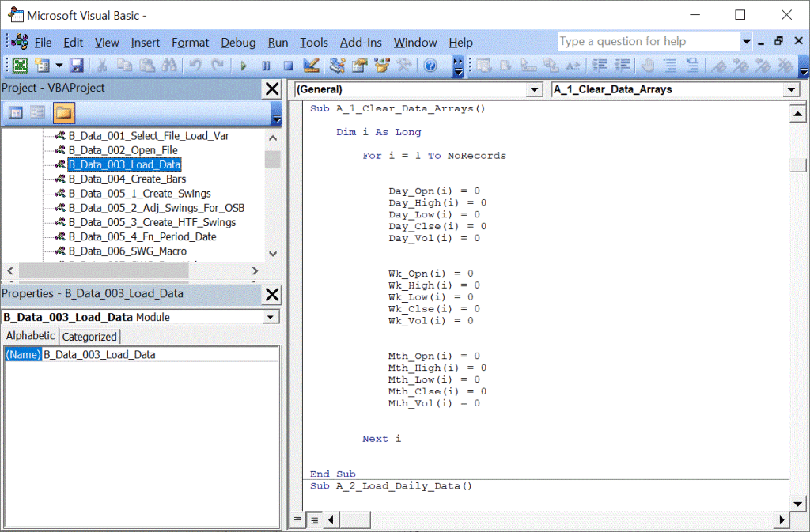Select module B_Data_005_3_Create_HTF_Swings
This screenshot has width=810, height=532.
point(152,222)
